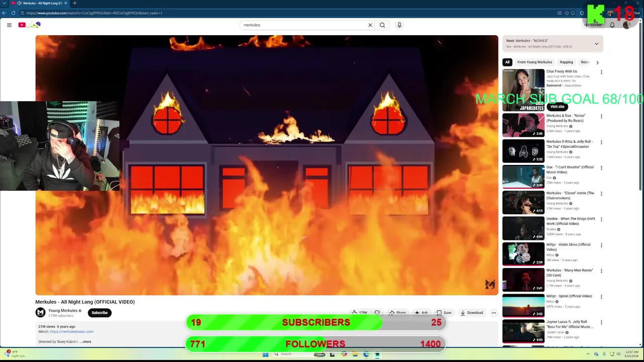644x362 pixels.
Task: Like the video showing 178K
Action: coord(359,313)
